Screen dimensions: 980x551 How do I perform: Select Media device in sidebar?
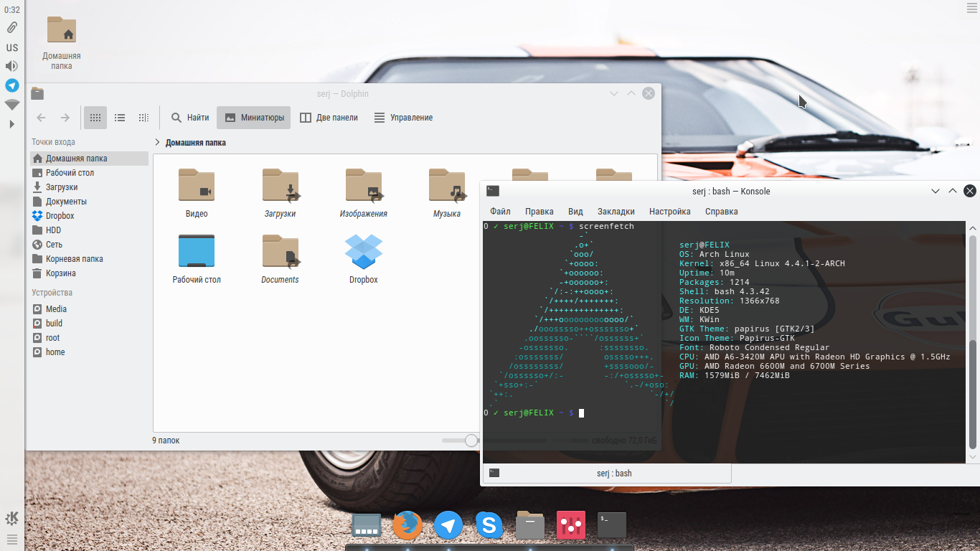point(89,309)
